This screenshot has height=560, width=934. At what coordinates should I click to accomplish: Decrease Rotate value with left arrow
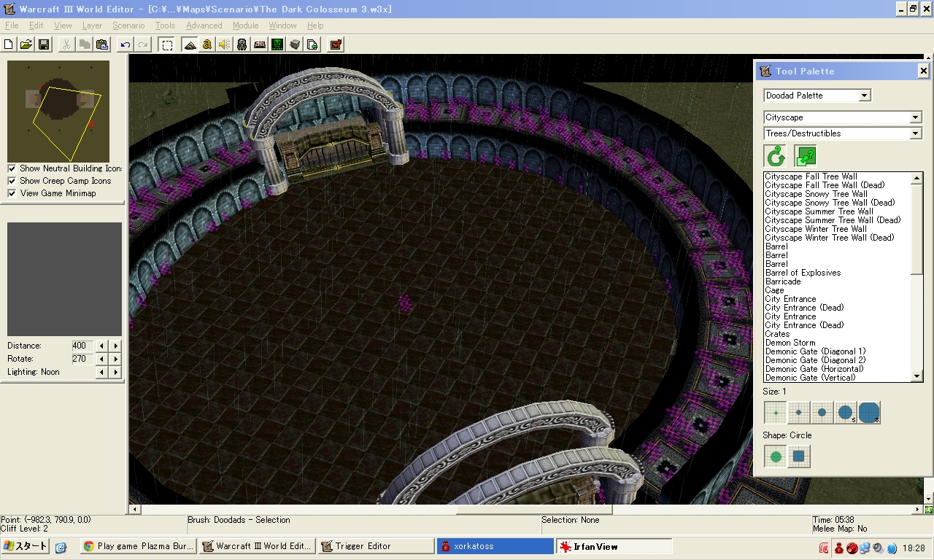click(x=102, y=359)
